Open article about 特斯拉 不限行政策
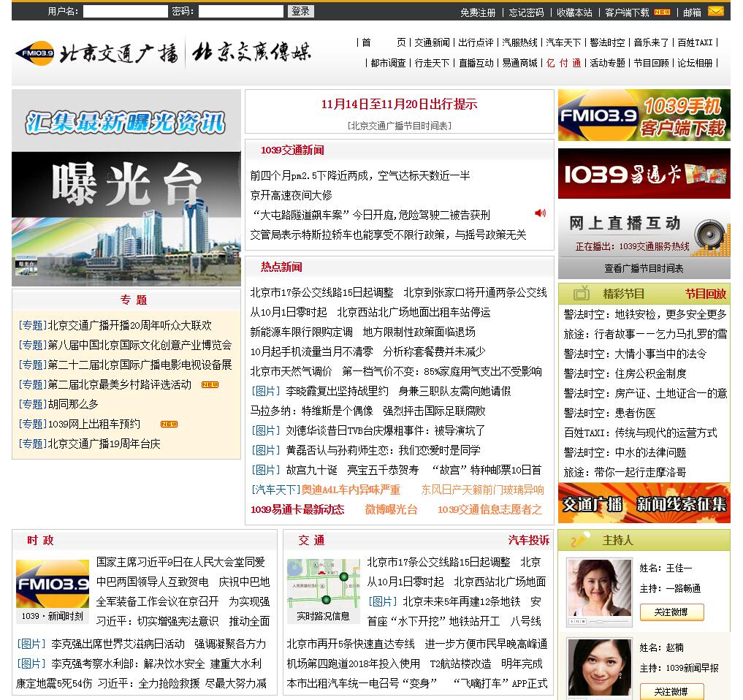This screenshot has height=700, width=743. pos(388,235)
